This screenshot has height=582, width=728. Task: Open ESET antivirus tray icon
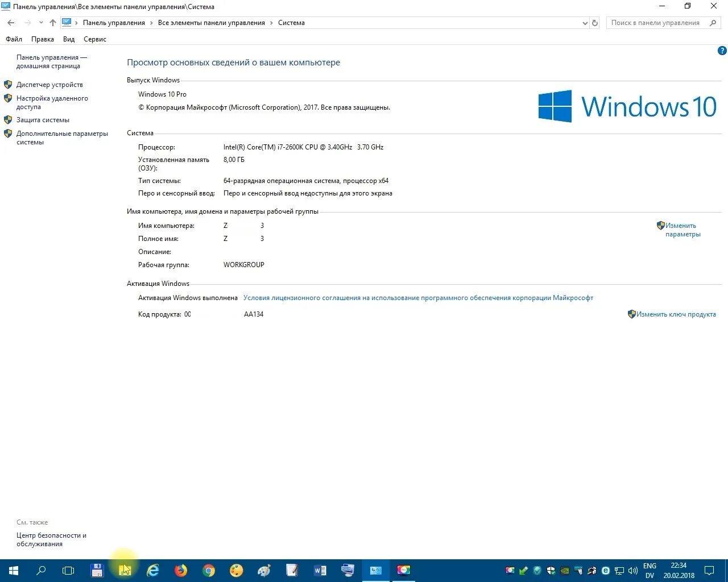pos(606,570)
